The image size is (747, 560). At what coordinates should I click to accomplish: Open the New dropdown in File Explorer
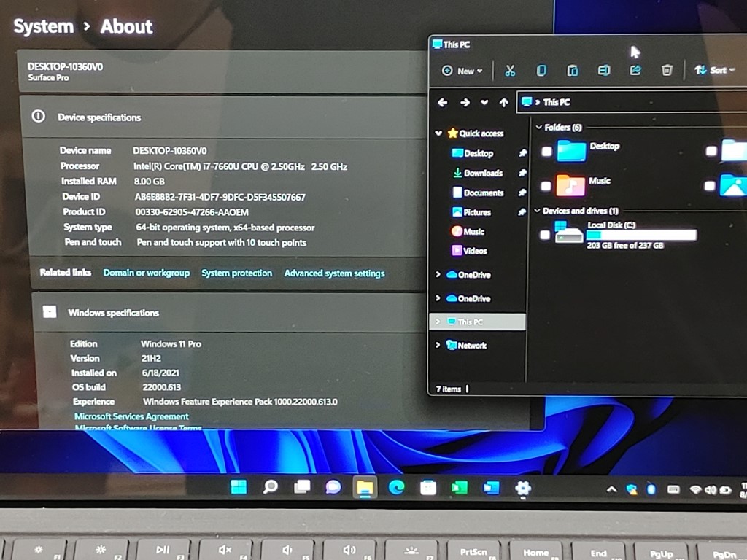pyautogui.click(x=462, y=71)
